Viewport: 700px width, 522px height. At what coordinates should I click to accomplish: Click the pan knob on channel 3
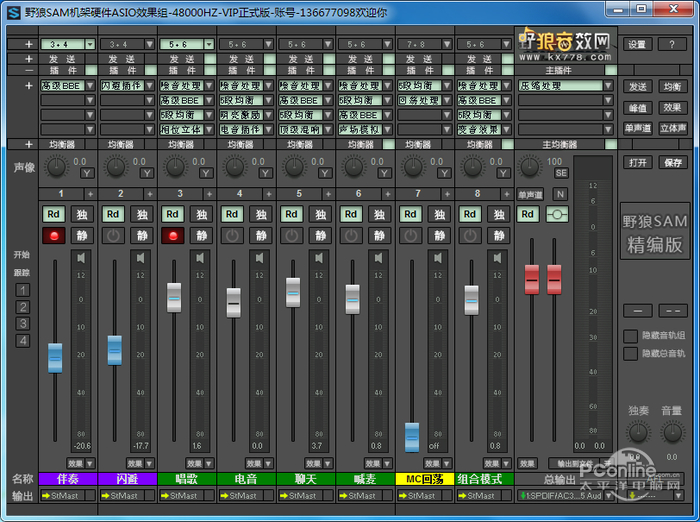[x=176, y=166]
